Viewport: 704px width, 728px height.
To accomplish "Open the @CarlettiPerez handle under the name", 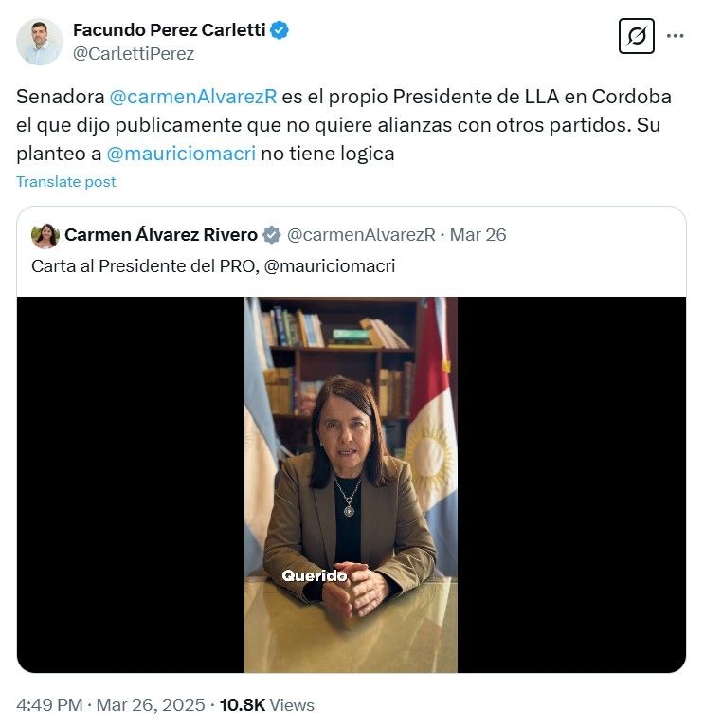I will [134, 54].
